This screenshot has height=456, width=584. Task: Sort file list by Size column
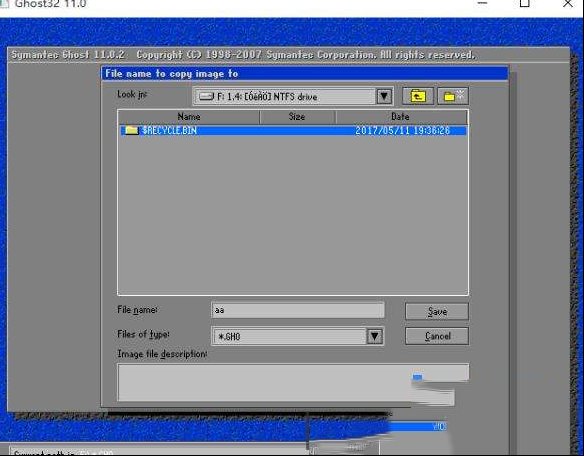(297, 117)
